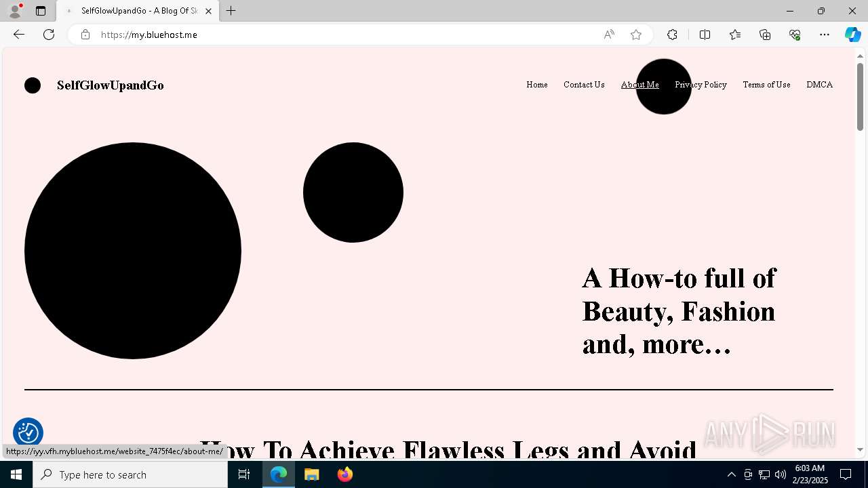Open the Contact Us page
The height and width of the screenshot is (488, 868).
tap(584, 85)
